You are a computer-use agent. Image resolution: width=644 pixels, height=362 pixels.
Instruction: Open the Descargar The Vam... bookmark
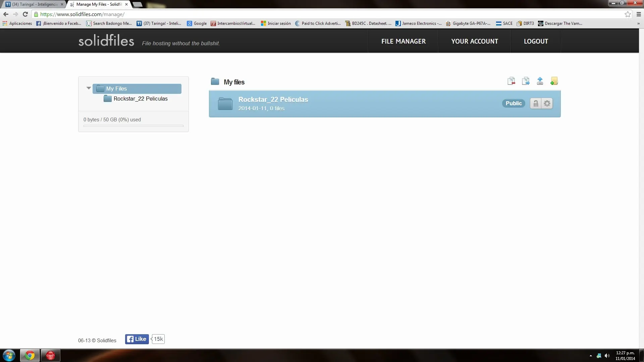pos(560,23)
